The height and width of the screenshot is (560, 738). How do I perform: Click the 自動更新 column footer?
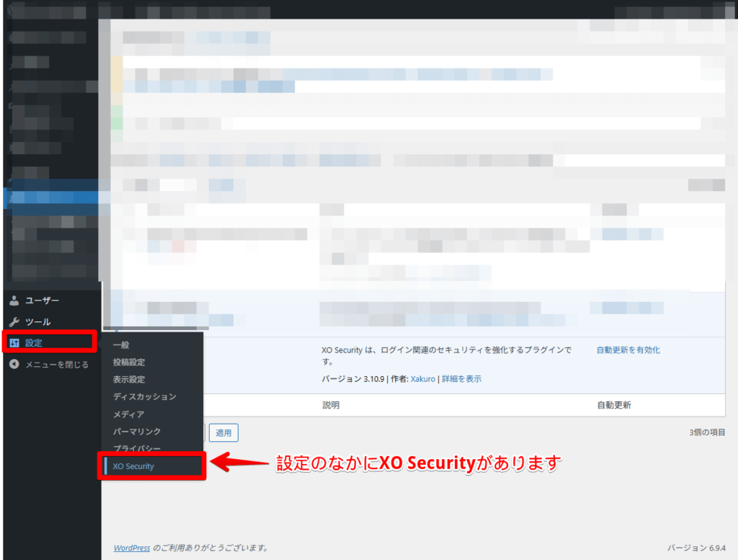[x=614, y=405]
